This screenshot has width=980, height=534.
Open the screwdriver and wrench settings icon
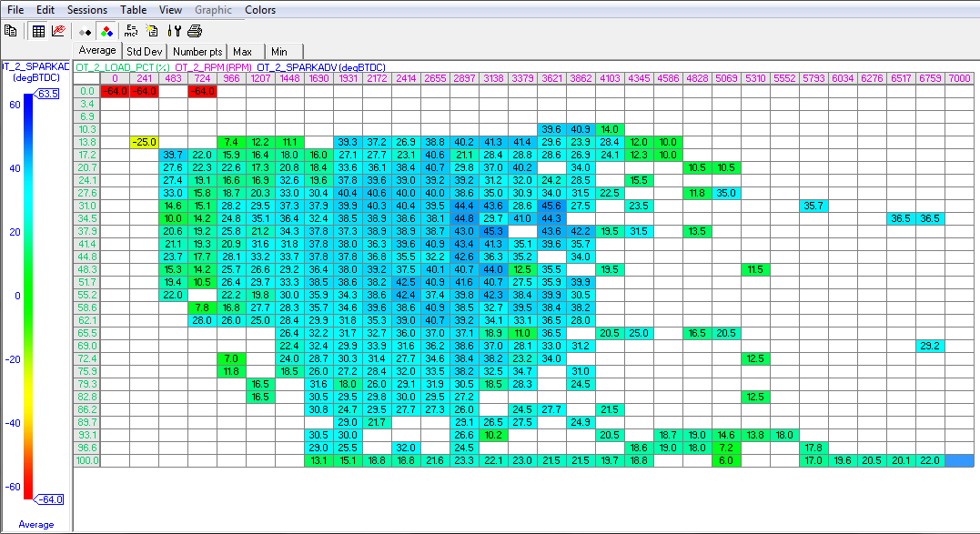click(x=175, y=30)
